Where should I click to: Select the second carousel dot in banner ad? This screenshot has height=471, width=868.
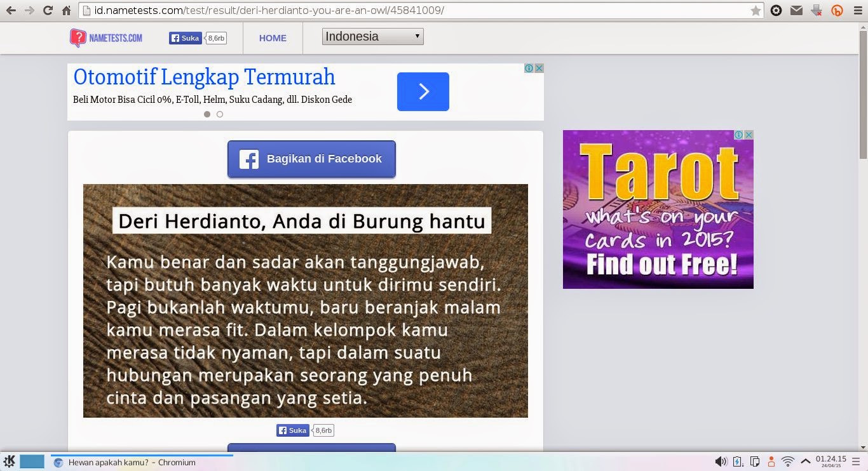(220, 114)
